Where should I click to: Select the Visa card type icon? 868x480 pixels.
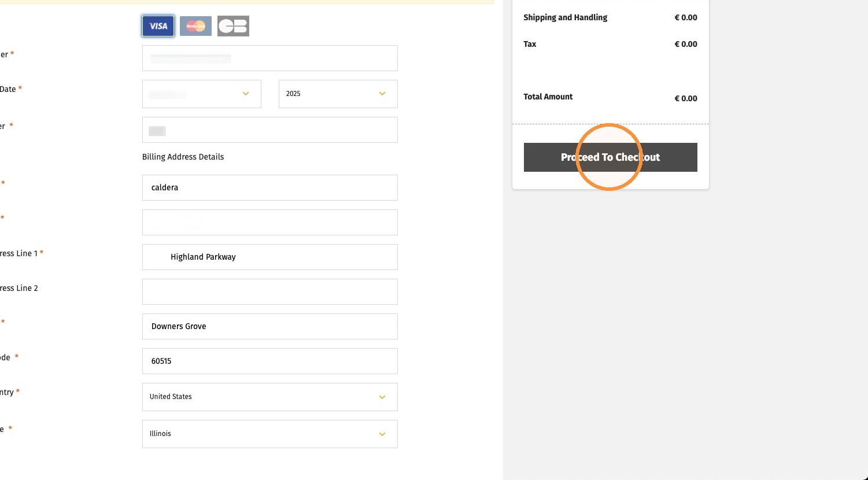point(158,26)
